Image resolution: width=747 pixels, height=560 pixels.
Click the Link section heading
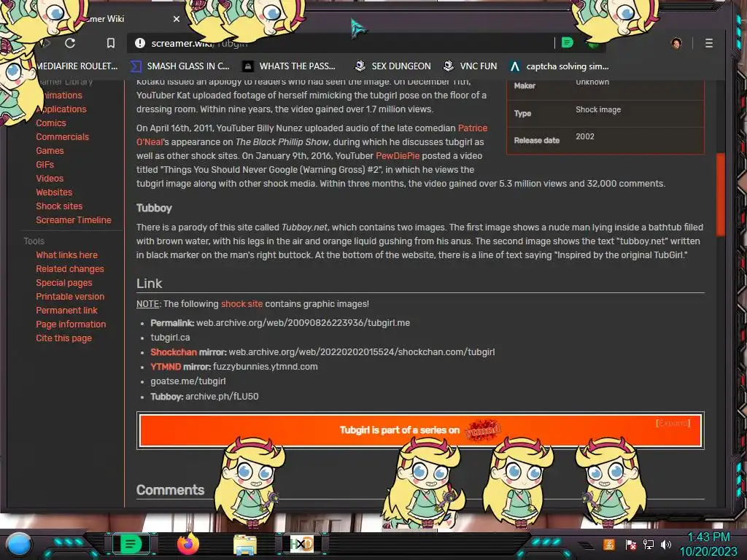coord(149,284)
